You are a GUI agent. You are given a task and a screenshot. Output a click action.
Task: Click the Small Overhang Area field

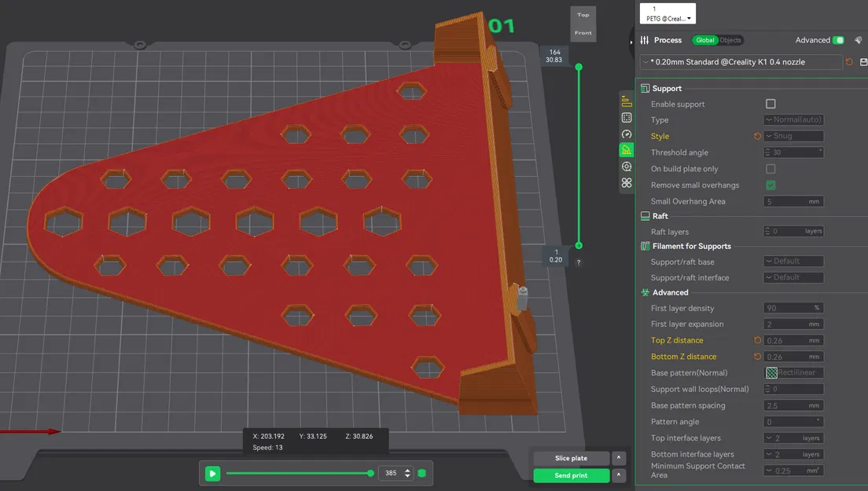[x=793, y=201]
